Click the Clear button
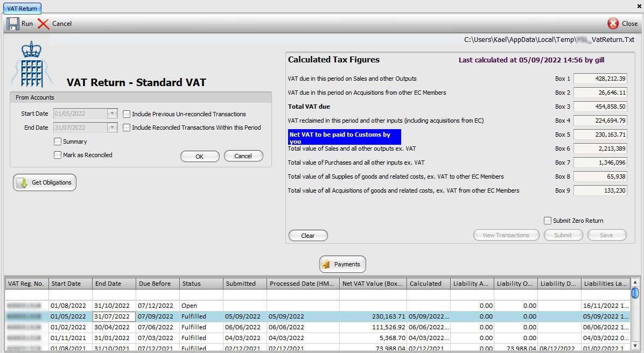644x353 pixels. (308, 236)
